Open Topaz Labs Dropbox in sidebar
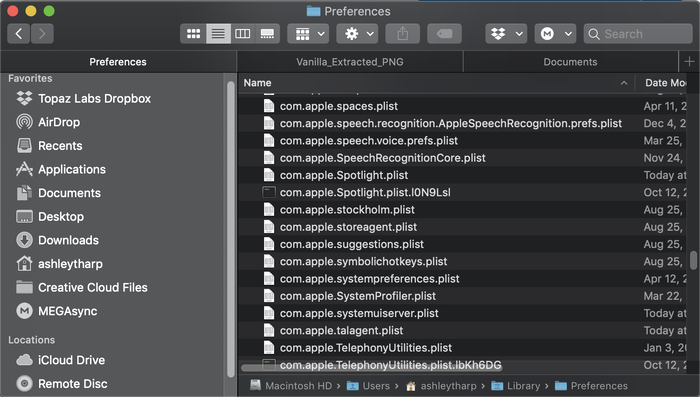 pyautogui.click(x=94, y=98)
